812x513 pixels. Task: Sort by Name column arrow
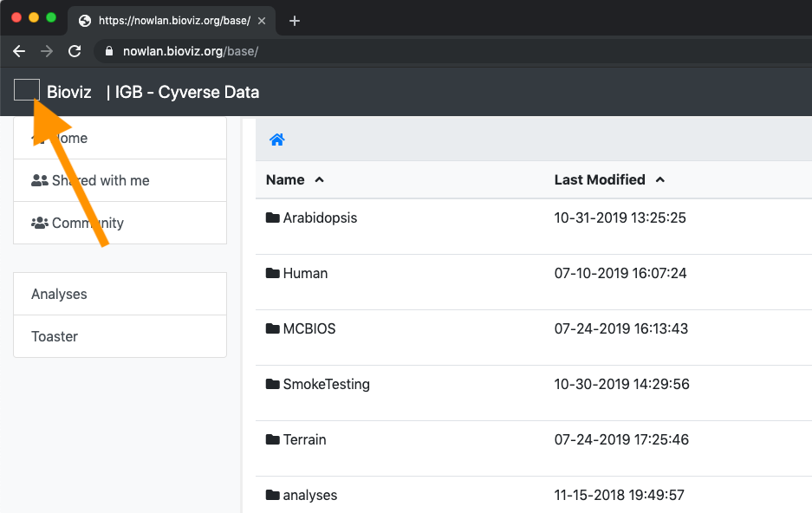point(319,180)
